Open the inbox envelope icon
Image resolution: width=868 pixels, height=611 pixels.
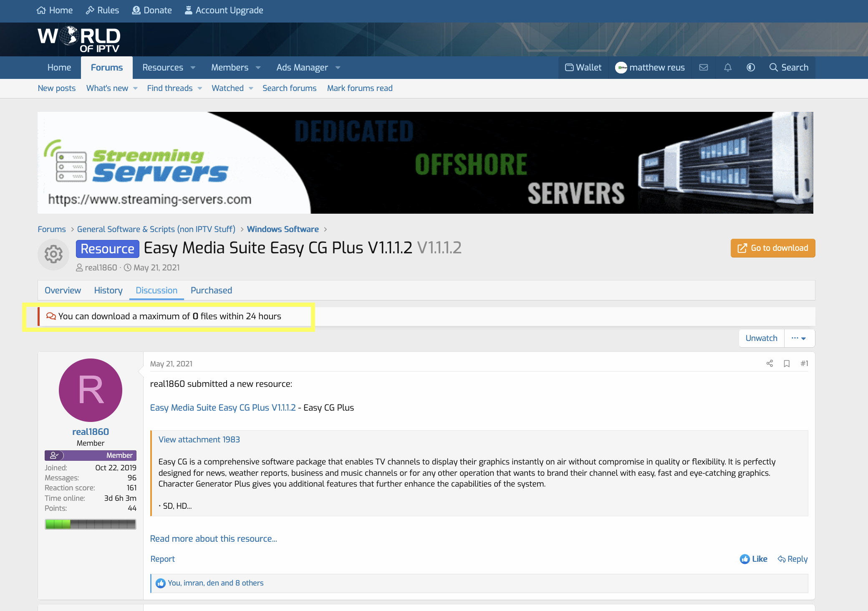tap(704, 67)
